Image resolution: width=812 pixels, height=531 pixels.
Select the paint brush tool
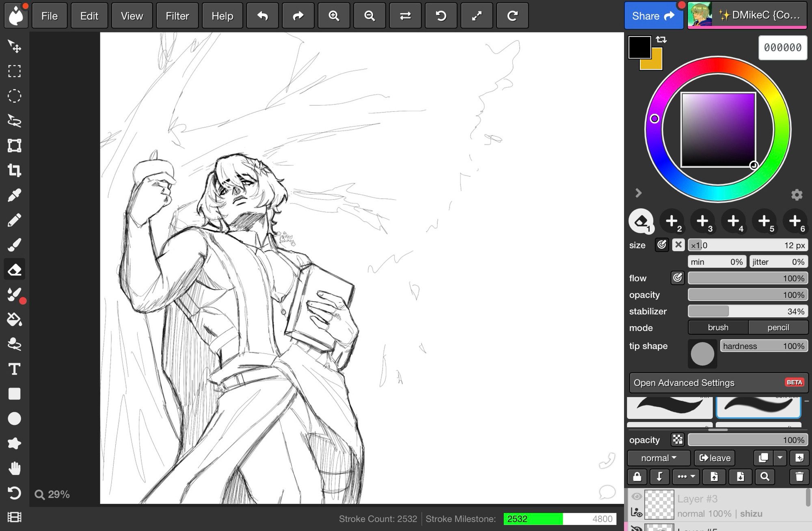[x=15, y=245]
